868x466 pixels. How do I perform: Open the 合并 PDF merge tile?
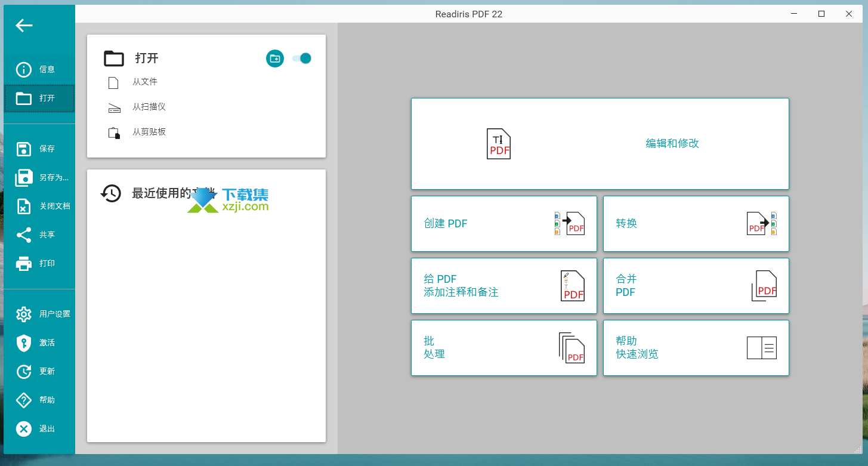(696, 286)
